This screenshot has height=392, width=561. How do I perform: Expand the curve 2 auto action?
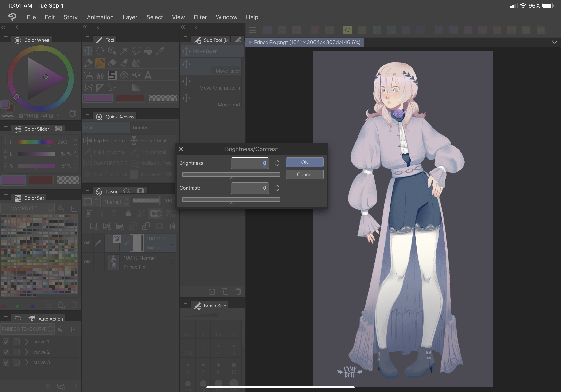pyautogui.click(x=27, y=352)
